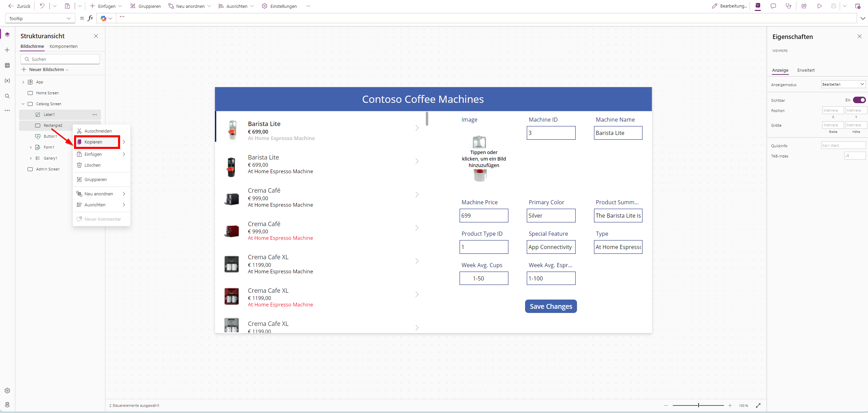Click the undo icon in the toolbar
Image resolution: width=868 pixels, height=413 pixels.
[42, 6]
